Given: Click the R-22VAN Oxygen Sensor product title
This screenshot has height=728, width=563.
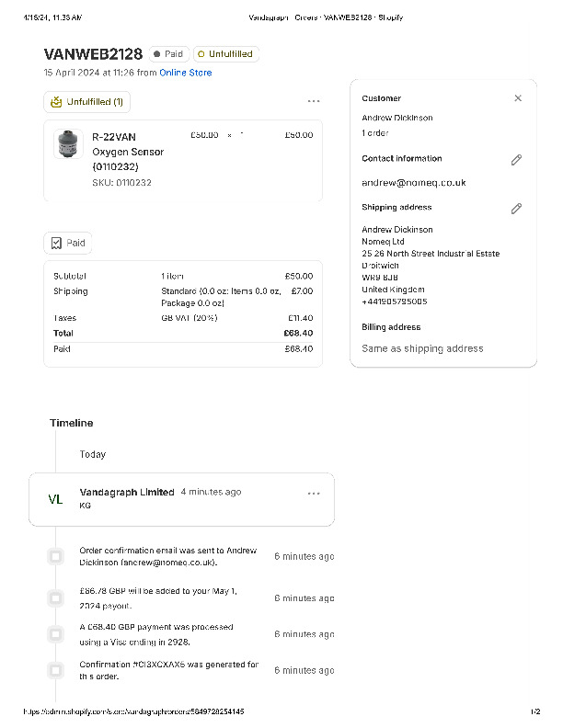Looking at the screenshot, I should pos(128,152).
